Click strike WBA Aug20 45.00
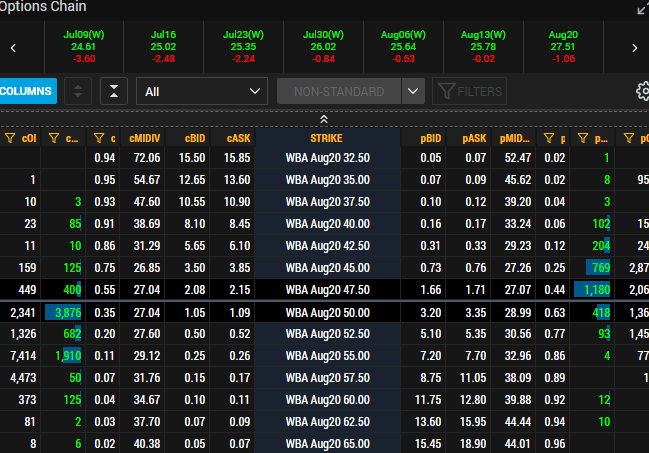 [327, 267]
